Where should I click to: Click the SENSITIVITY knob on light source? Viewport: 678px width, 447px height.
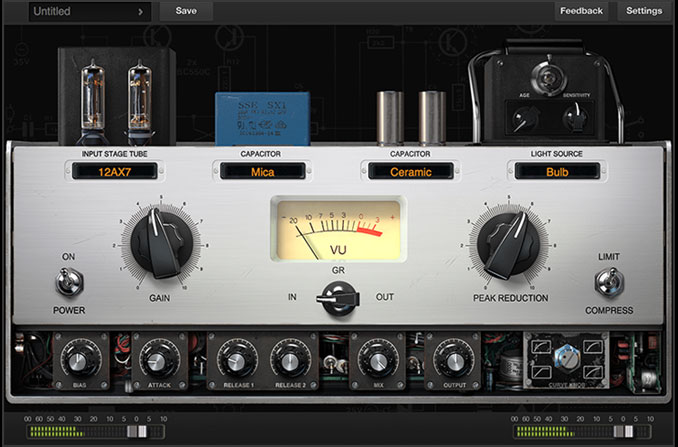(576, 118)
